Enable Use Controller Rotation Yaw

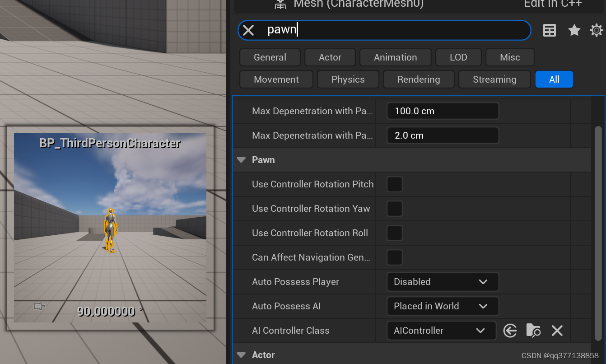[394, 209]
